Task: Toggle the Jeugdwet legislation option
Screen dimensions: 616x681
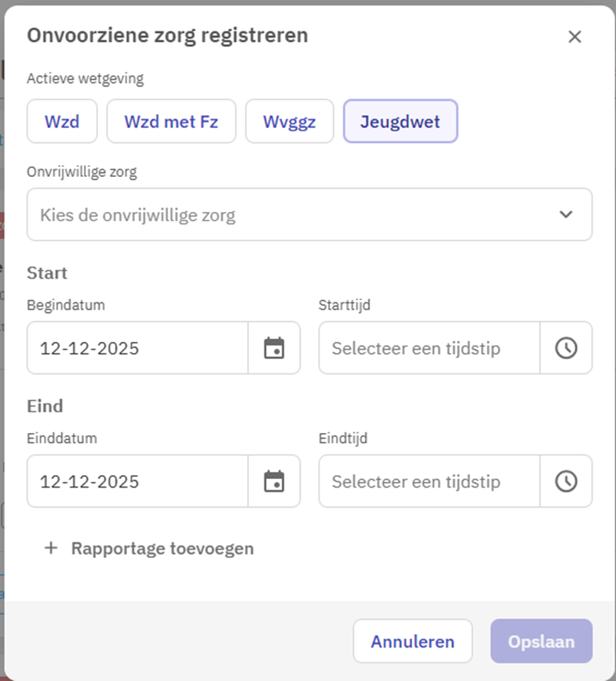Action: click(400, 121)
